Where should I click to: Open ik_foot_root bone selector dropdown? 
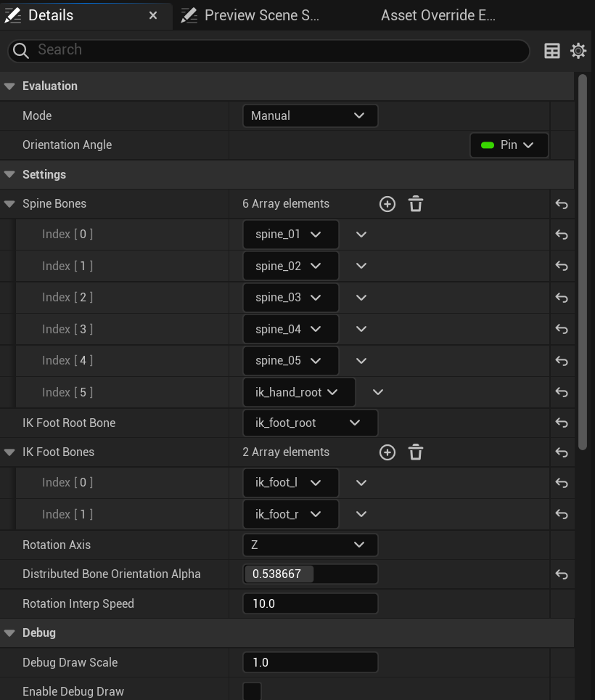click(310, 423)
